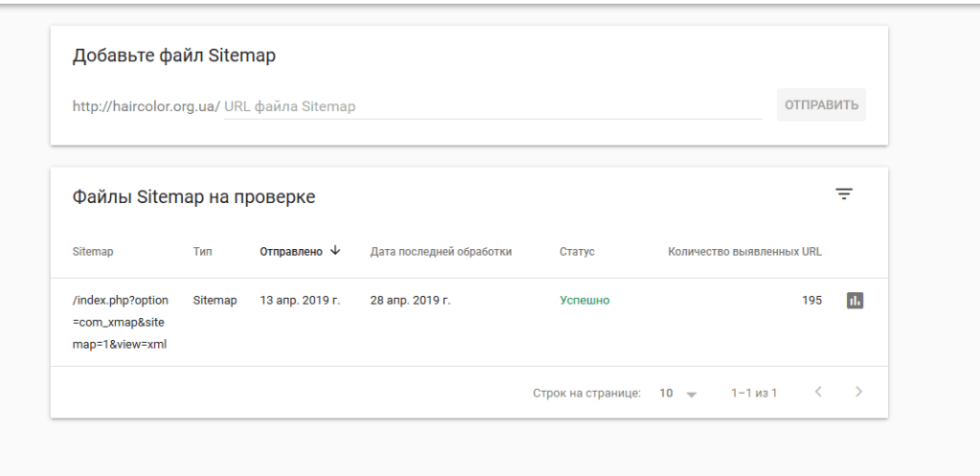Image resolution: width=980 pixels, height=476 pixels.
Task: Open the /index.php?option=com_xmap sitemap entry
Action: [x=120, y=322]
